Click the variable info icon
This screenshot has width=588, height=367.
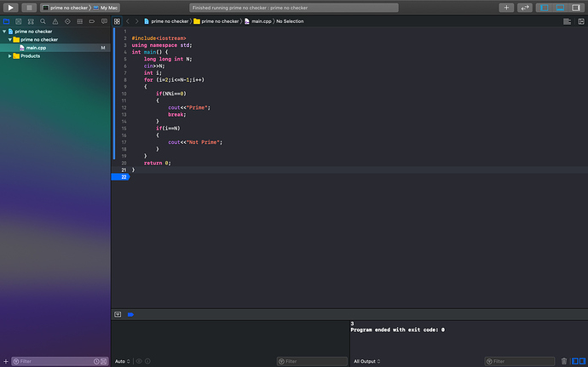point(147,361)
